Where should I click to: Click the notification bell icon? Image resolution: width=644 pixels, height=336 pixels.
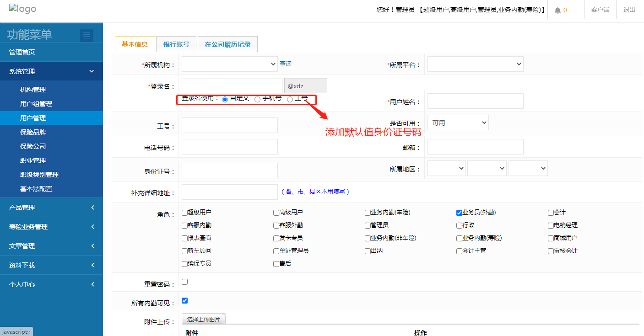(x=557, y=10)
